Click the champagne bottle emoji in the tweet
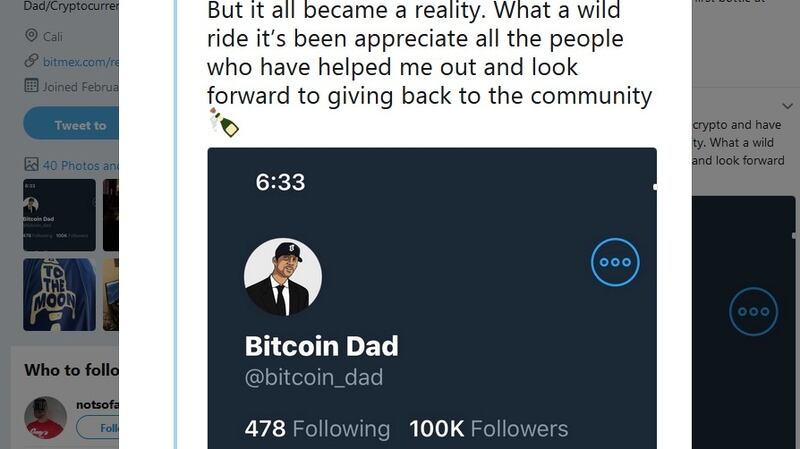 click(224, 123)
